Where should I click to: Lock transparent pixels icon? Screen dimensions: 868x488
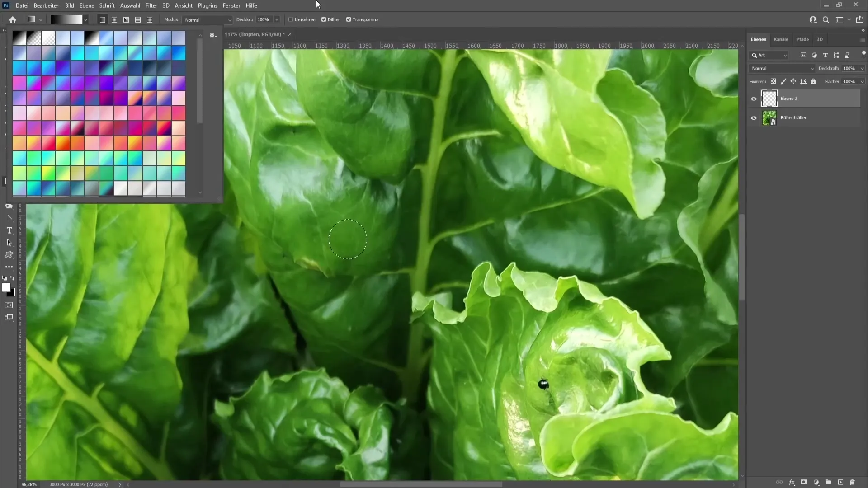click(x=773, y=81)
